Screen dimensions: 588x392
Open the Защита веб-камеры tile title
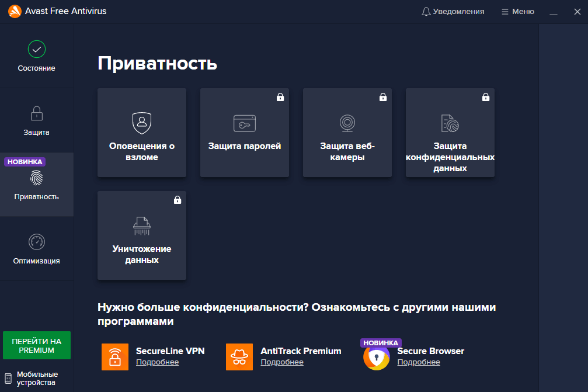coord(347,151)
